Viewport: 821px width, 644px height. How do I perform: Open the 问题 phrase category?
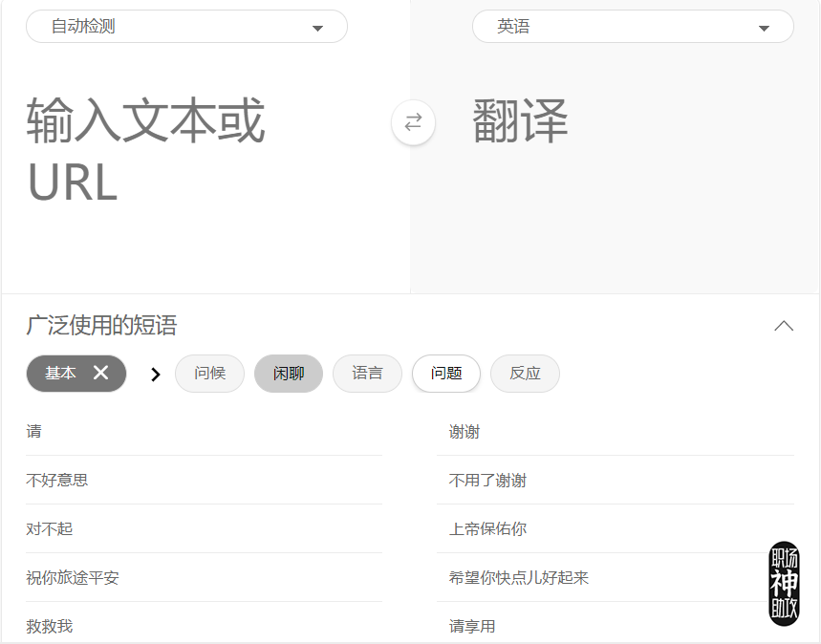[x=445, y=374]
